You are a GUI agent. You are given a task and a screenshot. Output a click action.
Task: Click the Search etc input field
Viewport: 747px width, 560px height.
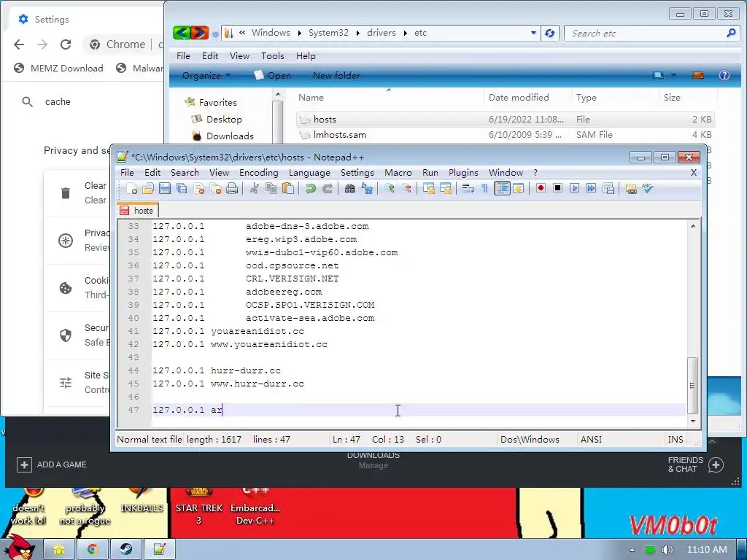pyautogui.click(x=650, y=33)
